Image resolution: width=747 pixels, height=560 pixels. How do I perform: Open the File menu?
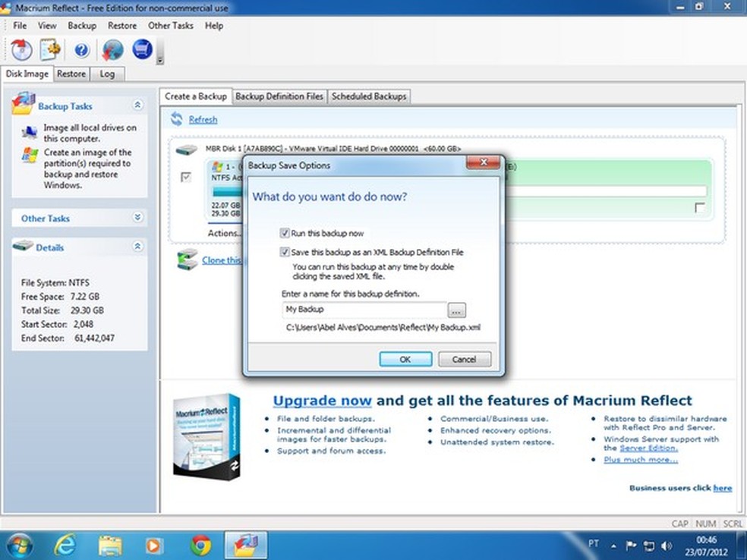point(20,26)
